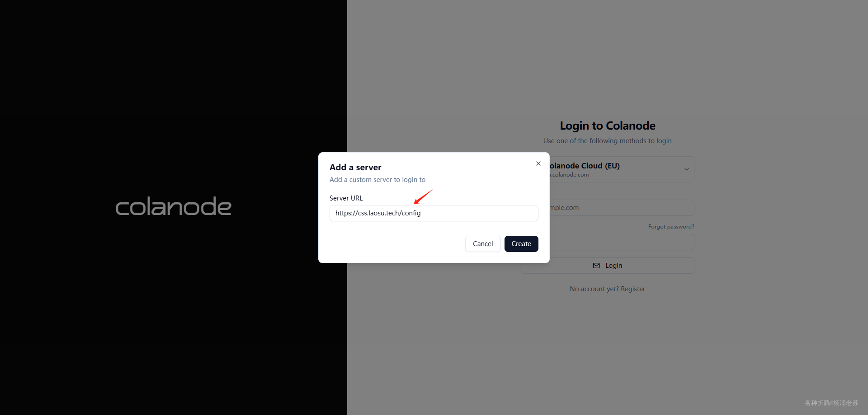Open the Forgot password? link
Viewport: 868px width, 415px height.
(x=671, y=227)
